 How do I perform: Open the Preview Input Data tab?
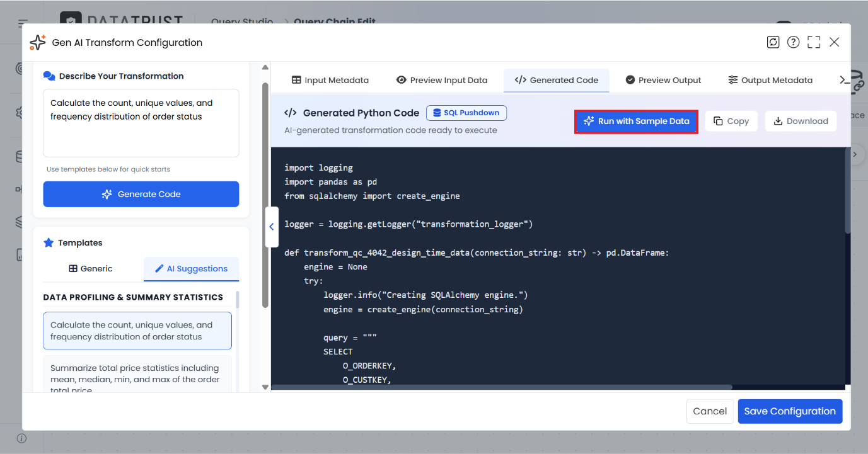click(442, 80)
